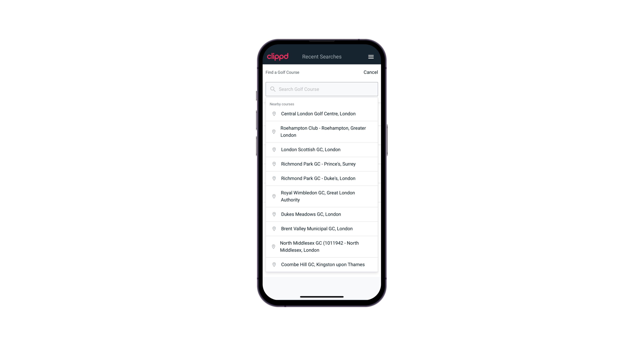The image size is (644, 346).
Task: Open Recent Searches from top navigation
Action: 322,57
